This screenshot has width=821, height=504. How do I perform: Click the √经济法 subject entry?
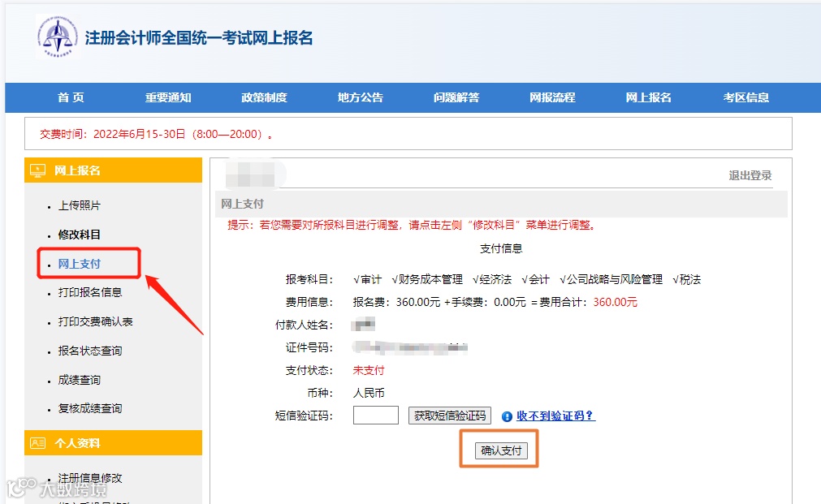tap(492, 279)
